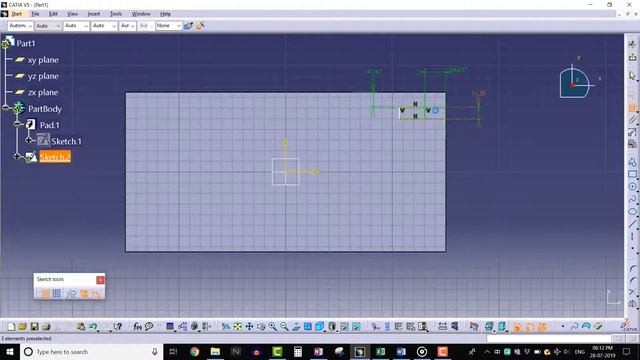This screenshot has height=360, width=640.
Task: Select the Spline sketch tool
Action: 632,199
